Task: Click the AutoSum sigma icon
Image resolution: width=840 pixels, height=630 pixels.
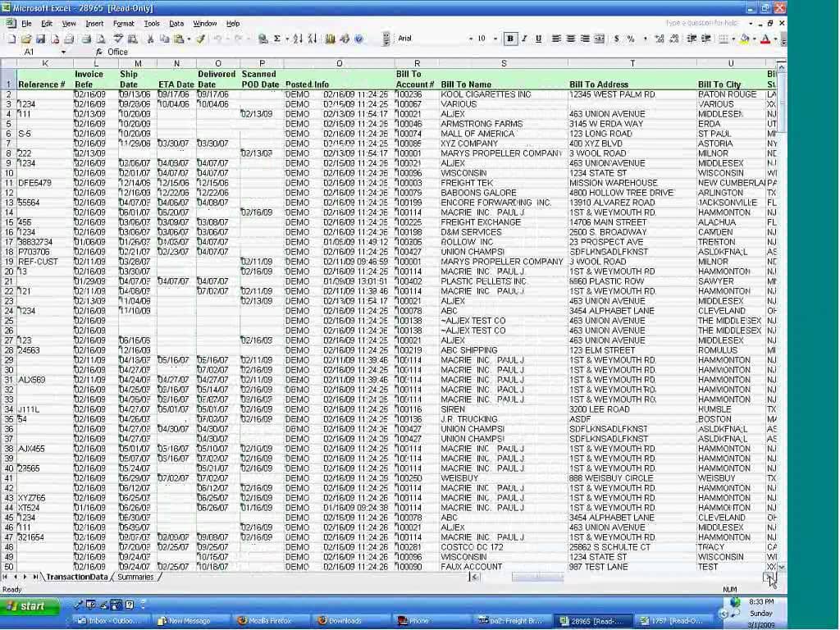Action: coord(277,39)
